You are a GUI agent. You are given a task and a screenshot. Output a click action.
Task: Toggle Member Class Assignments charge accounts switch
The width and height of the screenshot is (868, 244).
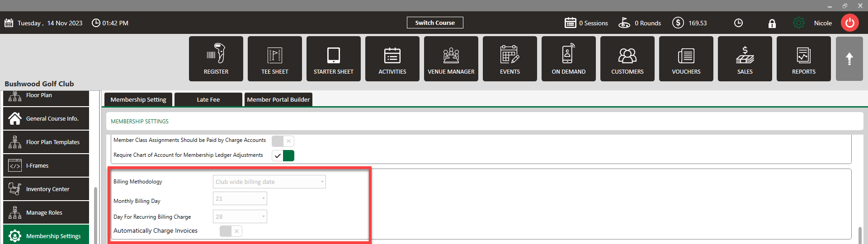(283, 141)
